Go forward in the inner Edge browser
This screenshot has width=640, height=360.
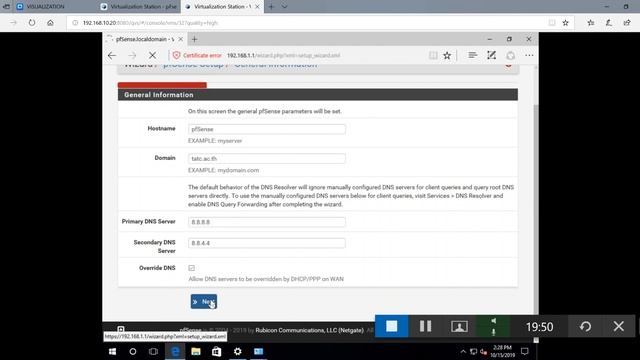coord(132,56)
